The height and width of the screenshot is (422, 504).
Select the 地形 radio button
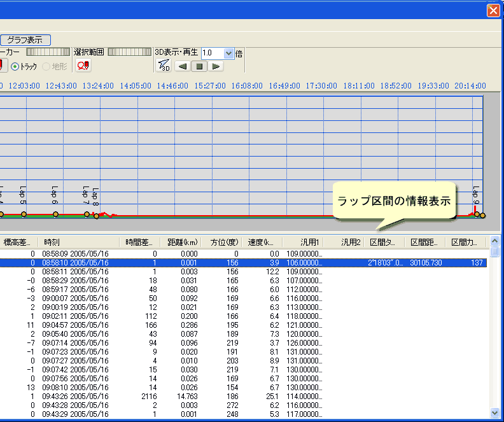46,66
